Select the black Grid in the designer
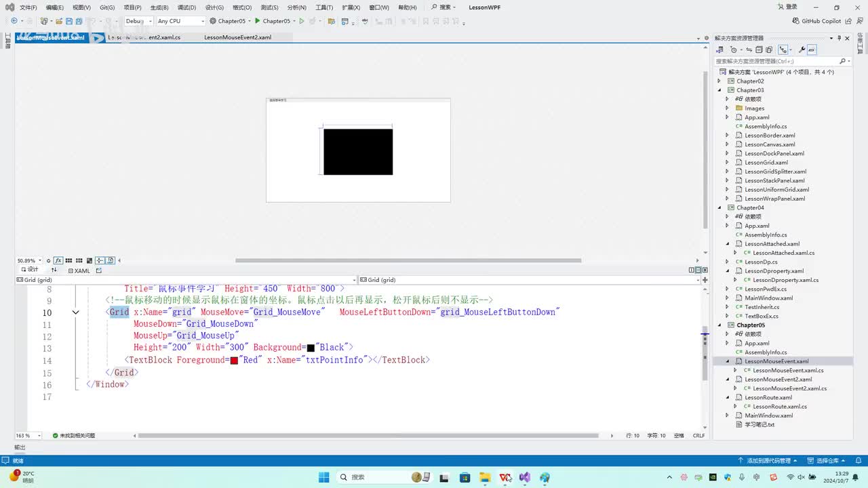 pos(358,152)
